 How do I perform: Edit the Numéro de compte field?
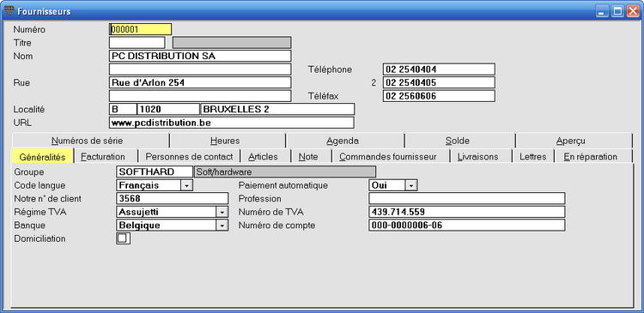pyautogui.click(x=466, y=226)
